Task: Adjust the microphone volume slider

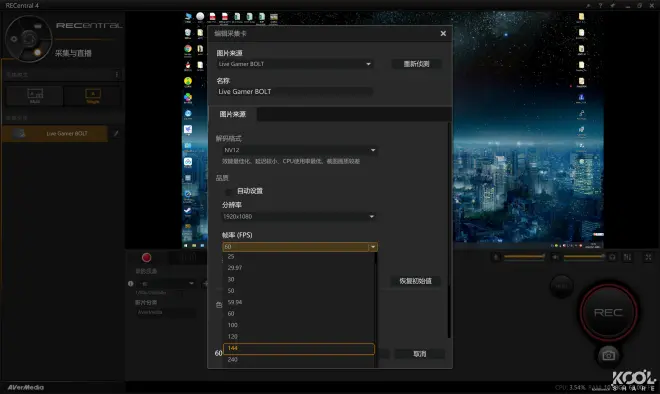Action: click(524, 256)
